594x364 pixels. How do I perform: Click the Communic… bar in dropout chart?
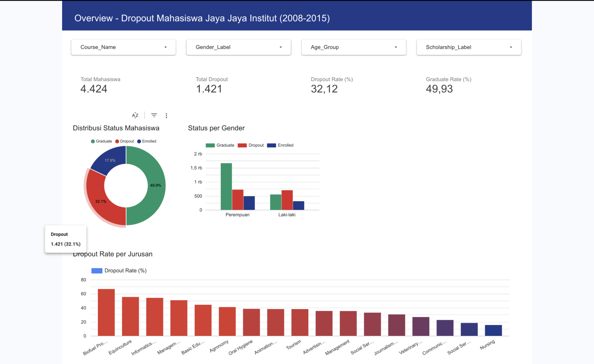click(x=445, y=328)
